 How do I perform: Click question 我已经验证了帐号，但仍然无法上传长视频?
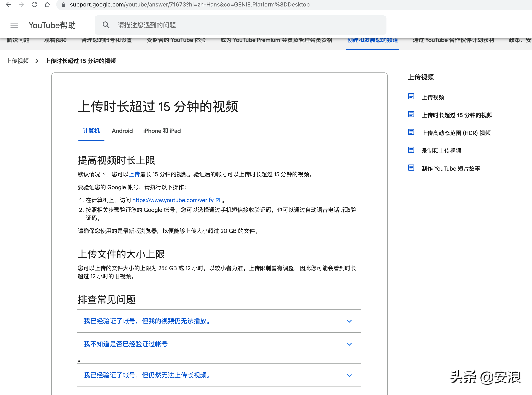click(148, 375)
